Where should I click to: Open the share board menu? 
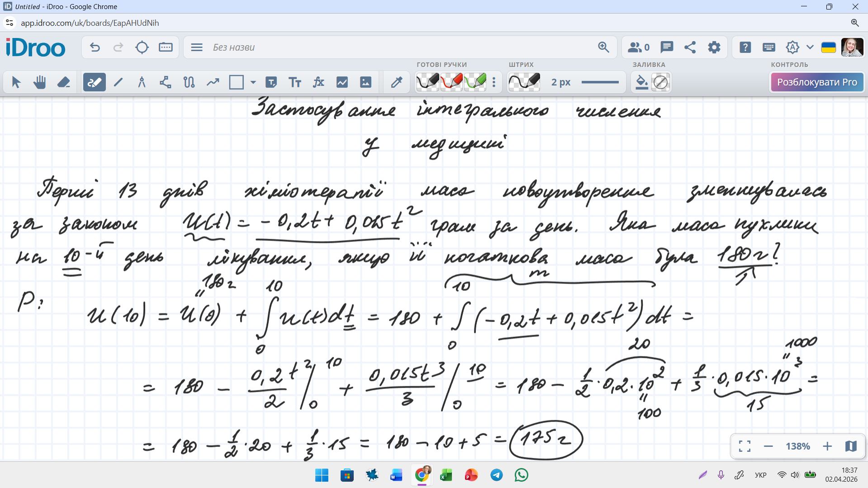point(690,47)
